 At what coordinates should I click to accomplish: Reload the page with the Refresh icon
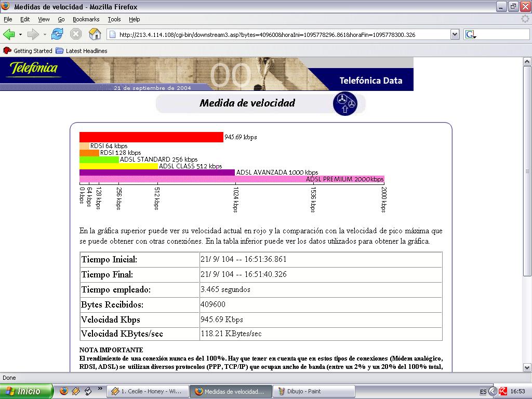[57, 34]
